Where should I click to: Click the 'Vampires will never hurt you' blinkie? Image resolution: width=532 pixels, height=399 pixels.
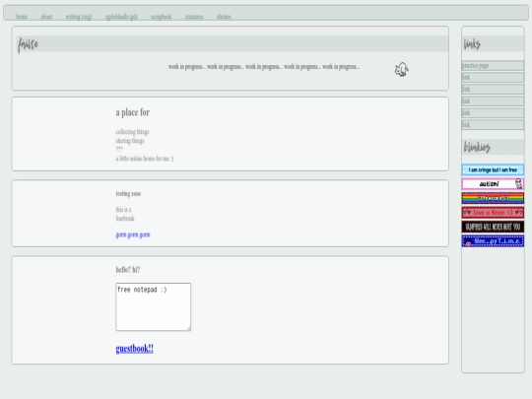point(493,227)
